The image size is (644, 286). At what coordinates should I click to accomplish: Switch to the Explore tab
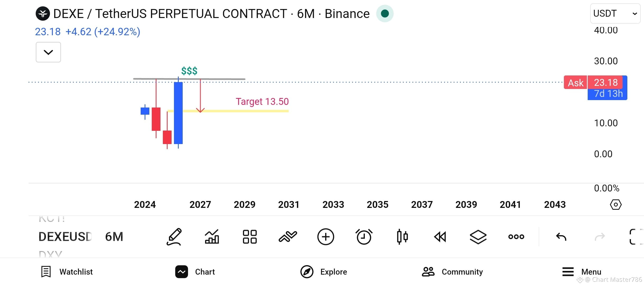click(x=324, y=272)
